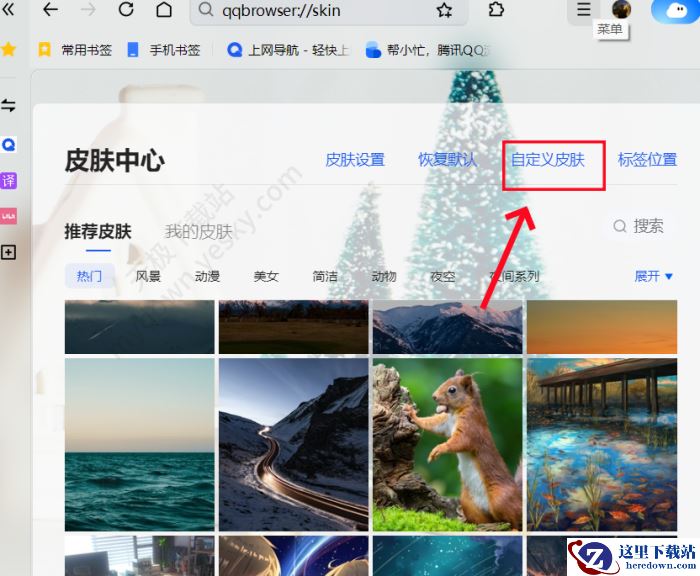
Task: Open 自定义皮肤 custom skin
Action: pyautogui.click(x=547, y=160)
